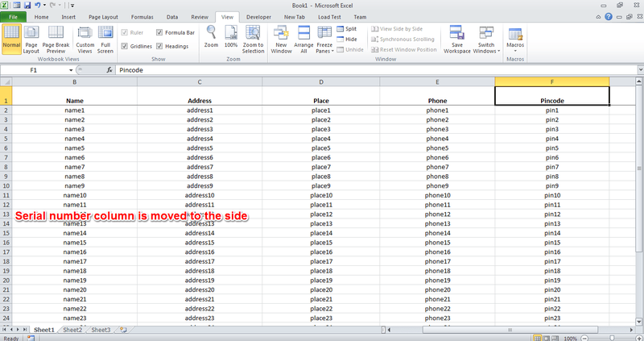Open the Home ribbon tab
The height and width of the screenshot is (341, 644).
(42, 17)
